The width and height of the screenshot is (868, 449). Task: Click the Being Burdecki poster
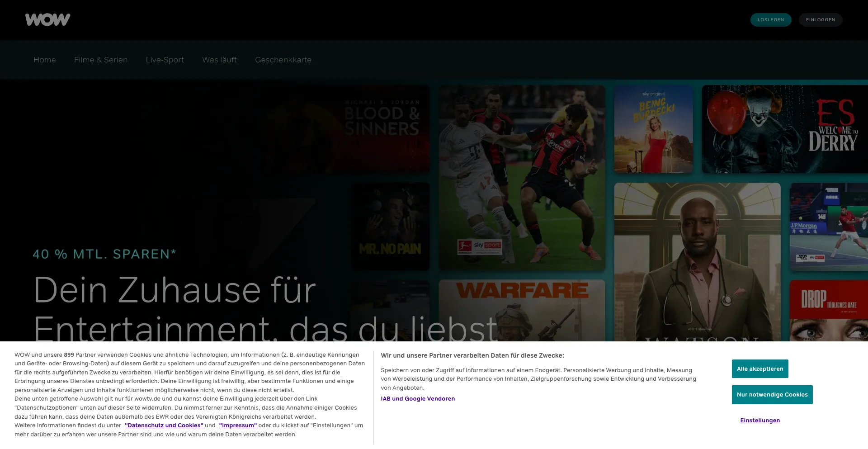[x=653, y=129]
